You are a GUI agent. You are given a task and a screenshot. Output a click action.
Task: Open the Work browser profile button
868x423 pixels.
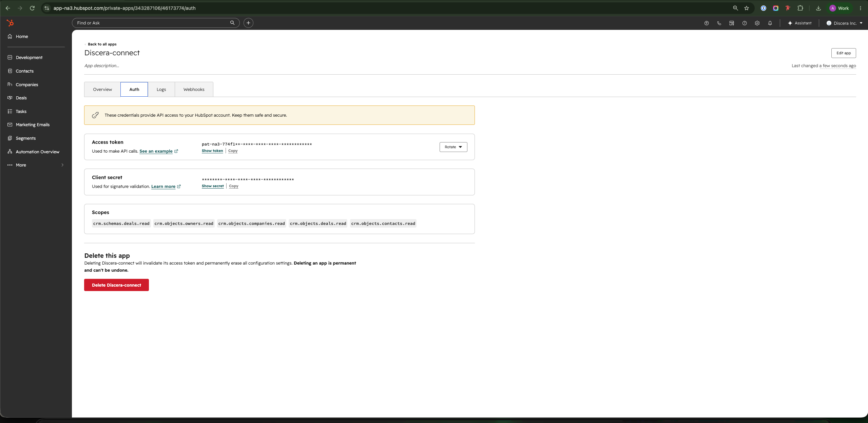click(840, 8)
